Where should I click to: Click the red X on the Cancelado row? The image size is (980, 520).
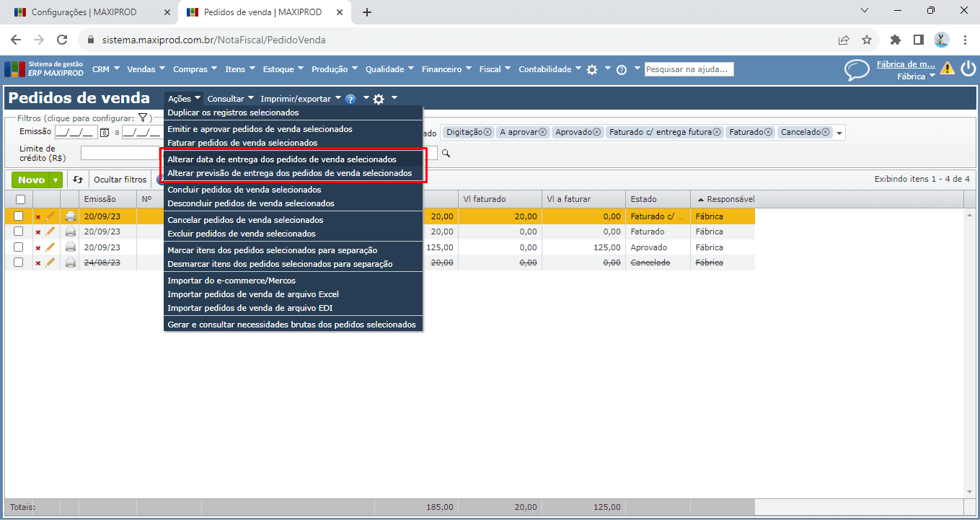point(38,263)
